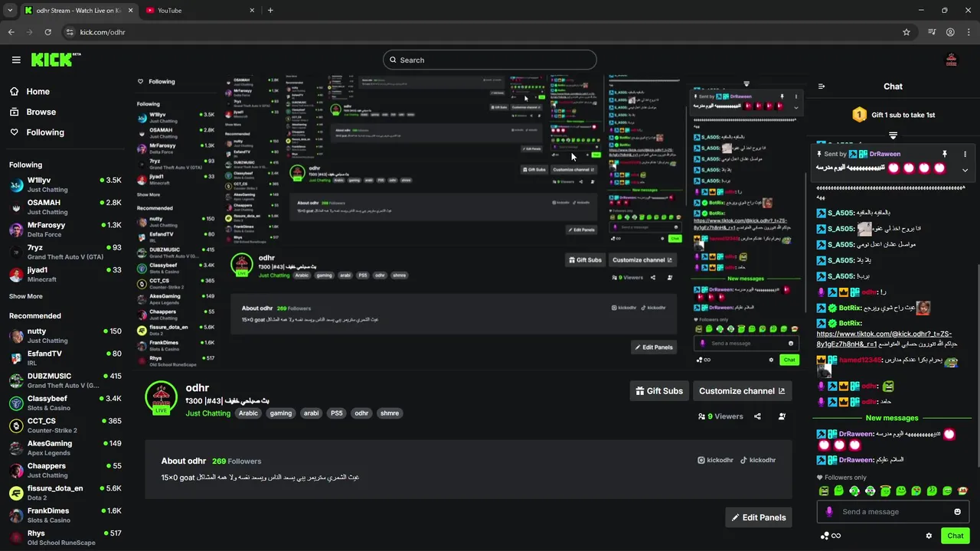Open CCT_CS channel in Recommended

pos(65,425)
